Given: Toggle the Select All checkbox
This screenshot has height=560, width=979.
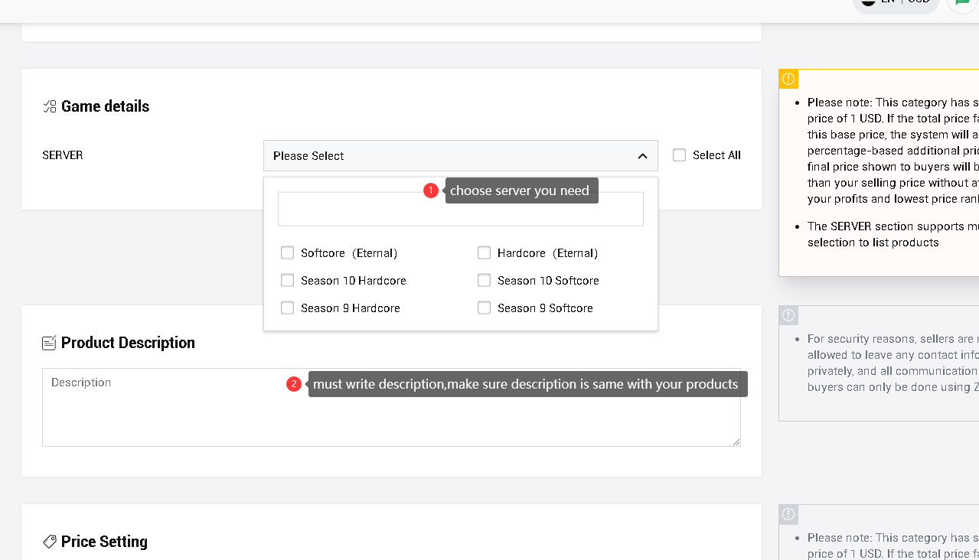Looking at the screenshot, I should click(x=679, y=155).
